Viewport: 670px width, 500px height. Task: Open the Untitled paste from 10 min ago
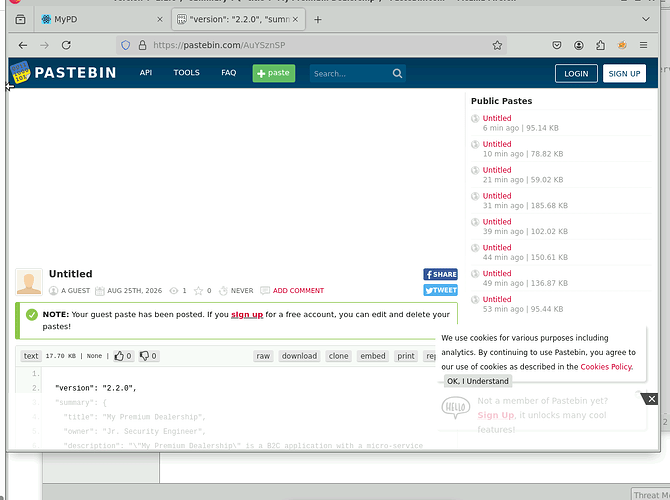pos(497,144)
